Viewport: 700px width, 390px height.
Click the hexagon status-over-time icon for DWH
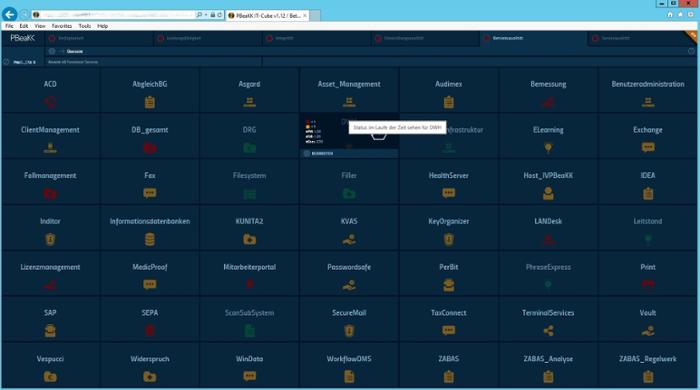pos(379,136)
